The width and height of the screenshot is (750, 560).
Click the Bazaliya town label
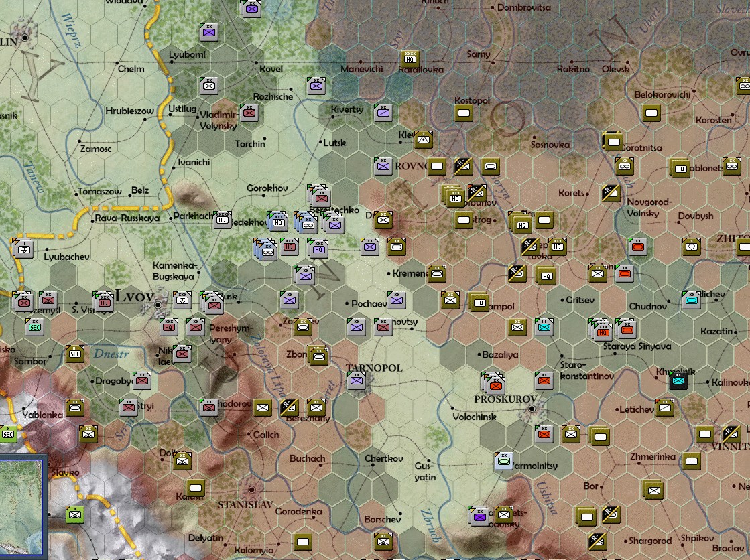tap(500, 355)
